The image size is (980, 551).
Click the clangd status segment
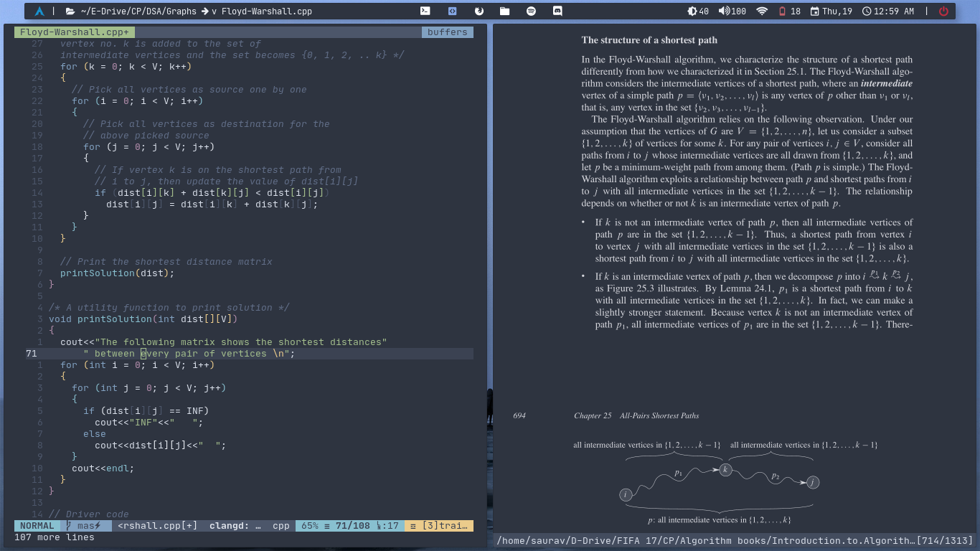(235, 526)
